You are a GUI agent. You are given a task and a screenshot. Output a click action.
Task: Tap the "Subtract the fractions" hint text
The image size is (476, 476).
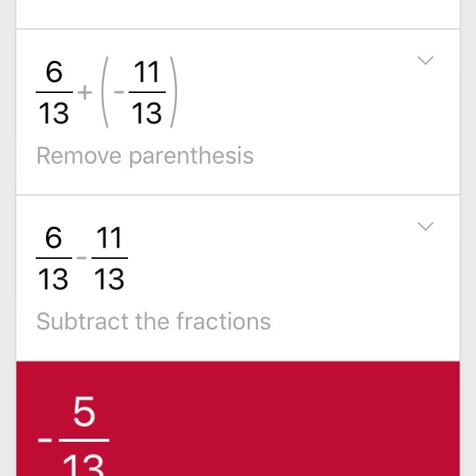[x=153, y=321]
